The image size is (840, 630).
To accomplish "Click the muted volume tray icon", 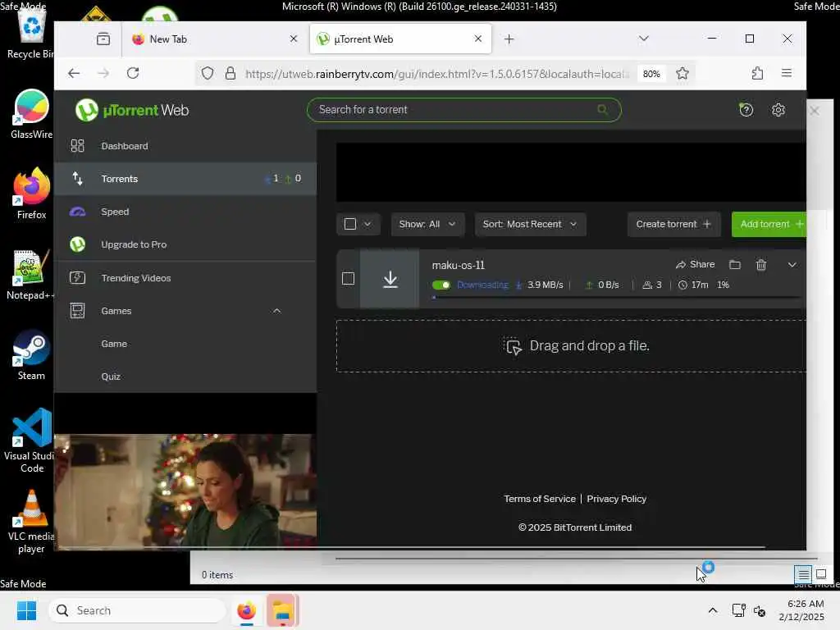I will click(x=760, y=610).
